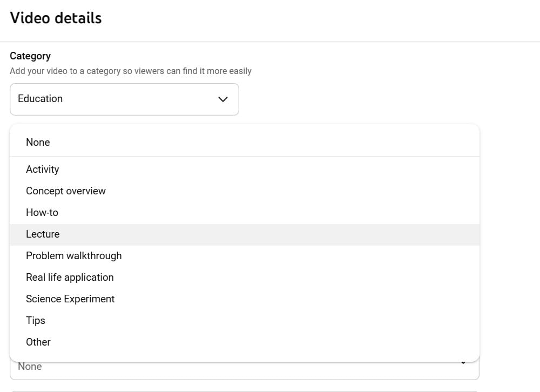This screenshot has height=392, width=540.
Task: Pick Other at the bottom of list
Action: coord(38,342)
